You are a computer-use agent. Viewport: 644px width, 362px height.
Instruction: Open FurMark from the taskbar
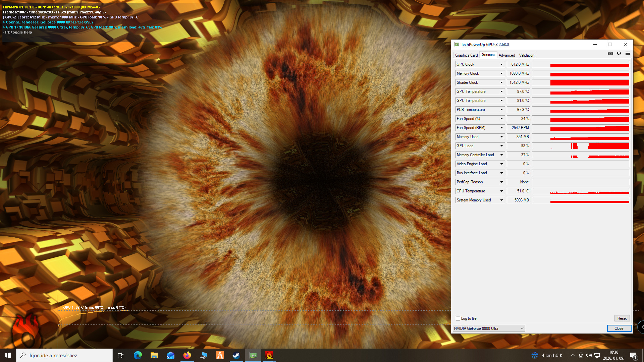click(x=269, y=355)
